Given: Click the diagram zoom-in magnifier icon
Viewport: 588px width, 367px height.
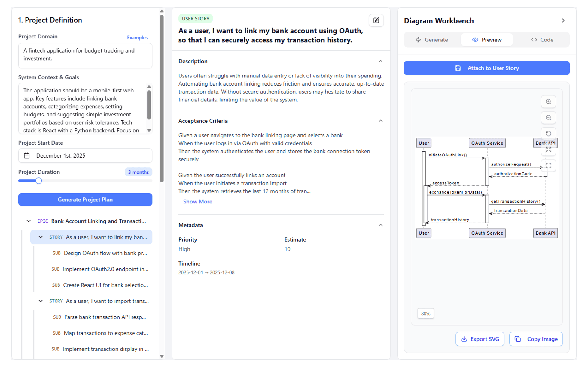Looking at the screenshot, I should (x=548, y=102).
